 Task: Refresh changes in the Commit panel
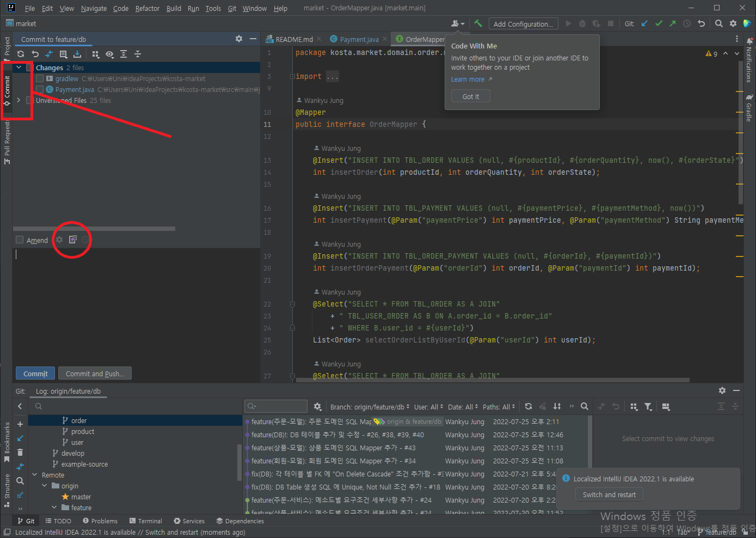click(20, 54)
